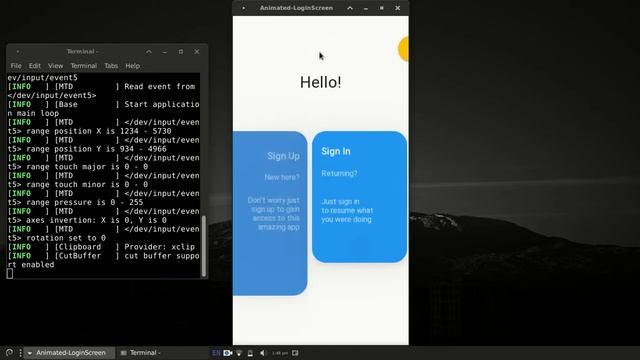The image size is (640, 360).
Task: Maximize the Terminal window
Action: (x=181, y=52)
